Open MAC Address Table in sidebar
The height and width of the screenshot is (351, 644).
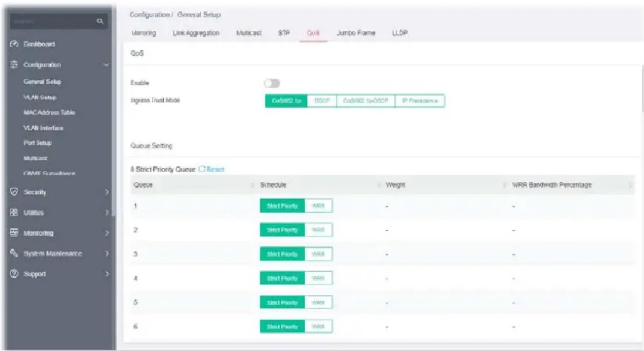[x=49, y=112]
